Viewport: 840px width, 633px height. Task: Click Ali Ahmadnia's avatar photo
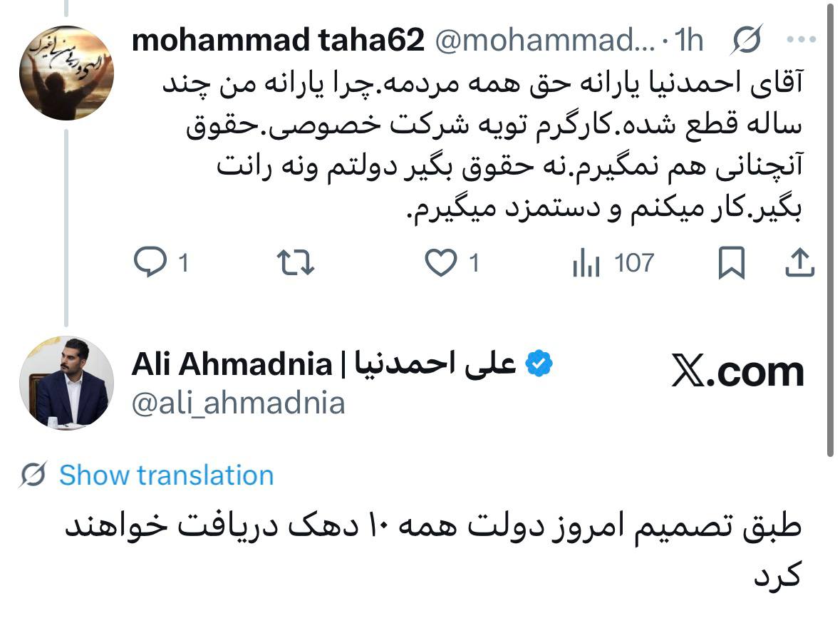click(x=68, y=383)
